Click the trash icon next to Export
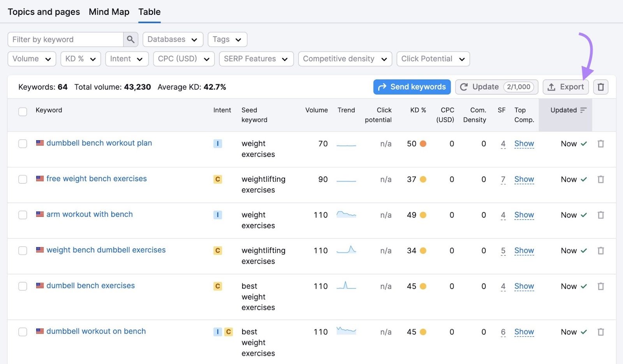 600,87
